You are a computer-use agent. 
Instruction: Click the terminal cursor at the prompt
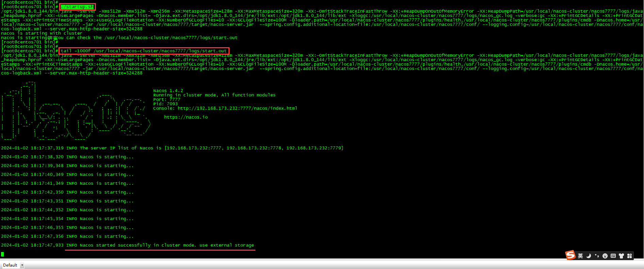click(x=2, y=254)
